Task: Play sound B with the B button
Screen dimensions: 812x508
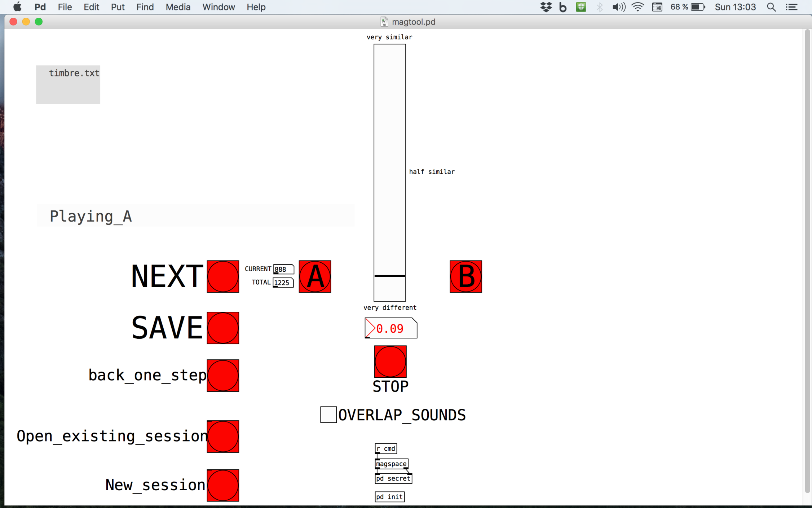Action: [465, 276]
